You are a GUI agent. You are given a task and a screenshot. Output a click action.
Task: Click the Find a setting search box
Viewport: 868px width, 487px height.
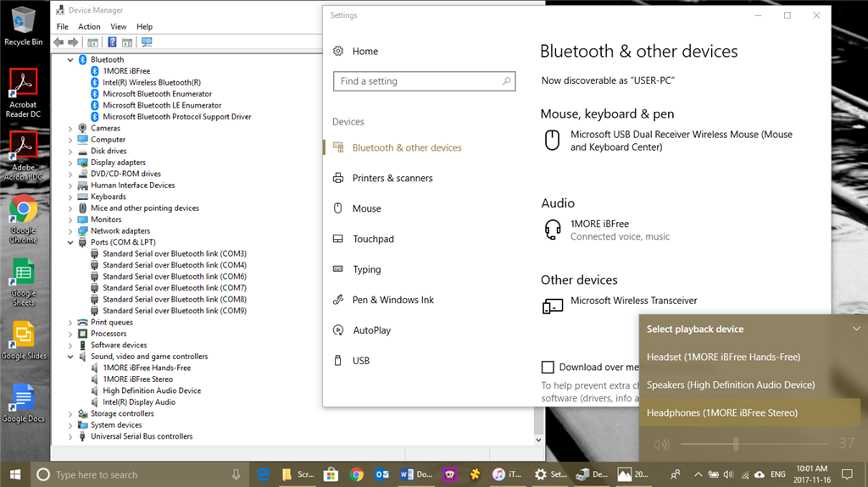(425, 80)
